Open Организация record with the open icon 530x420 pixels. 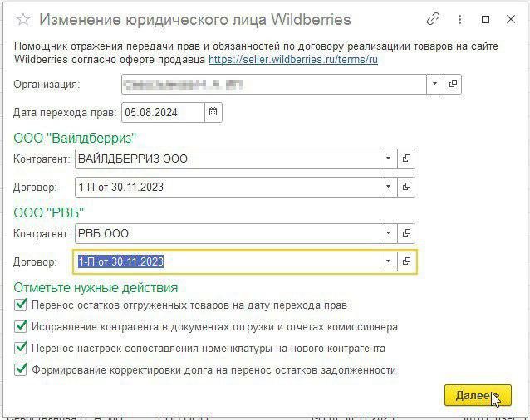point(454,84)
